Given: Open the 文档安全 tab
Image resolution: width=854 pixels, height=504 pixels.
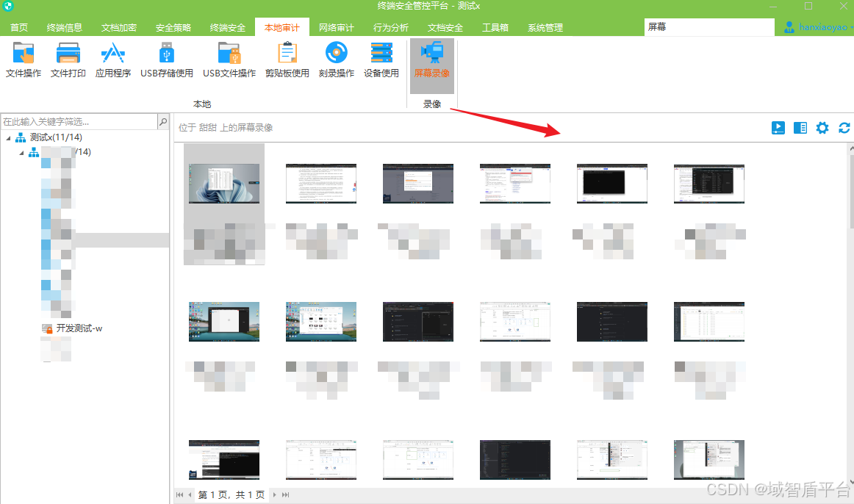Looking at the screenshot, I should 445,27.
